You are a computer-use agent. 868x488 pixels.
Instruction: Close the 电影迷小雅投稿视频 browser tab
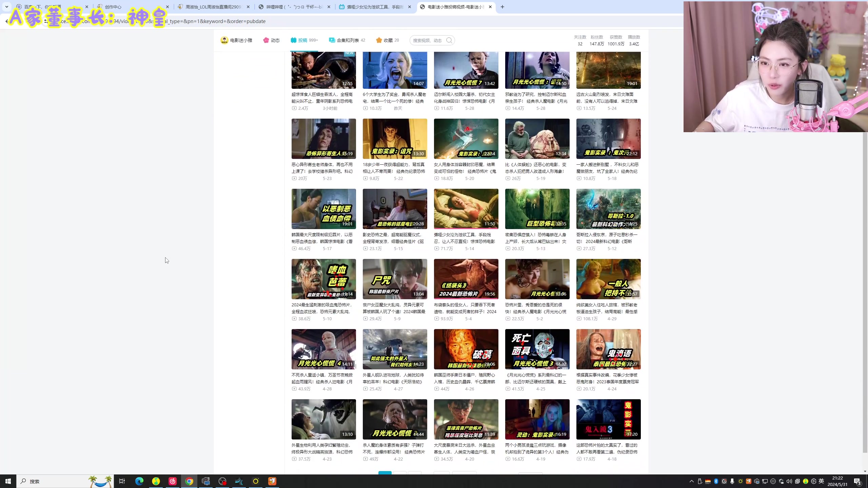click(490, 7)
